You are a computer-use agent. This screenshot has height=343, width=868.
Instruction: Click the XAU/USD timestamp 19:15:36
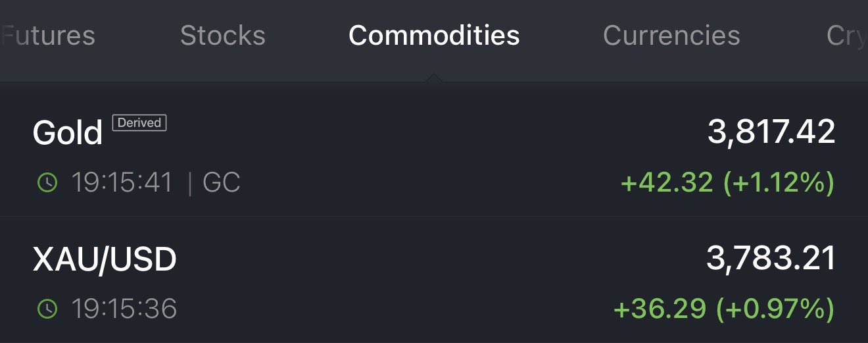(x=124, y=308)
